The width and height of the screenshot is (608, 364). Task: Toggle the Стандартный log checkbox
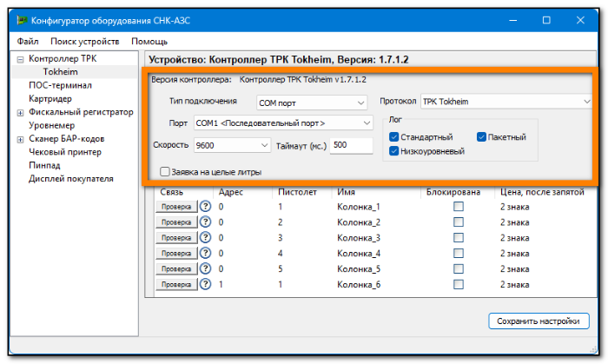click(393, 137)
